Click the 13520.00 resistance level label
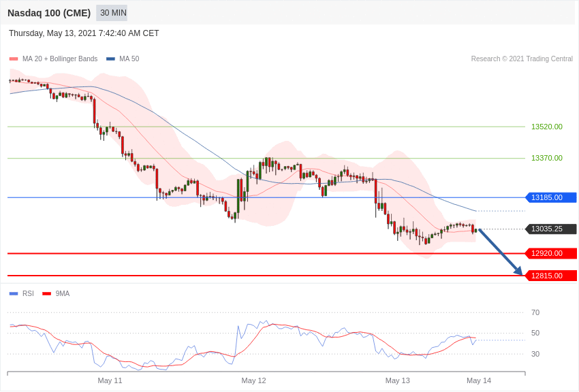Image resolution: width=579 pixels, height=392 pixels. [x=546, y=127]
